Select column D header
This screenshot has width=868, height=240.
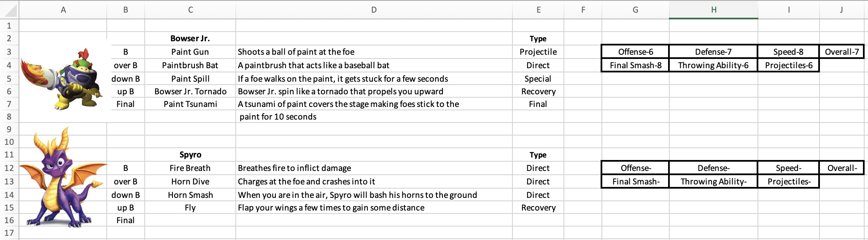(x=374, y=10)
